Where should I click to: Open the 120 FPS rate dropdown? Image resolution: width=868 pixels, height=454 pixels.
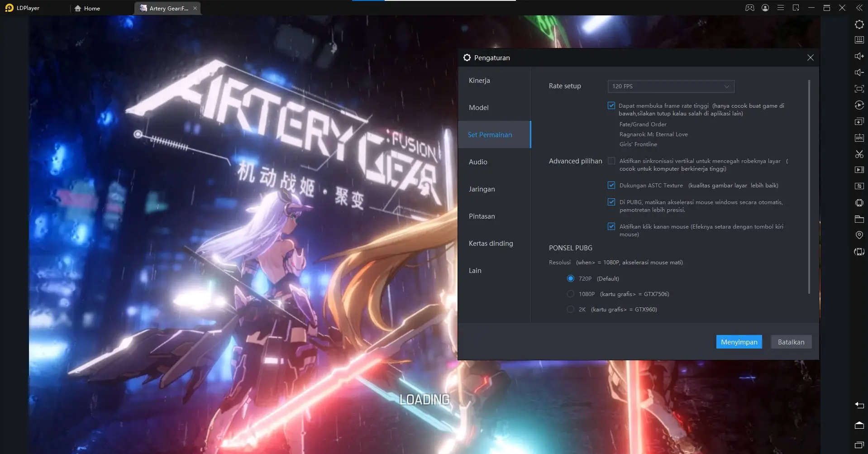point(671,86)
